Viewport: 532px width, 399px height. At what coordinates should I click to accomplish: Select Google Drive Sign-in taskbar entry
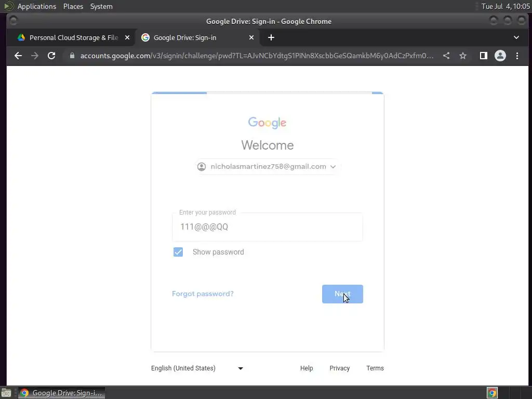tap(61, 393)
